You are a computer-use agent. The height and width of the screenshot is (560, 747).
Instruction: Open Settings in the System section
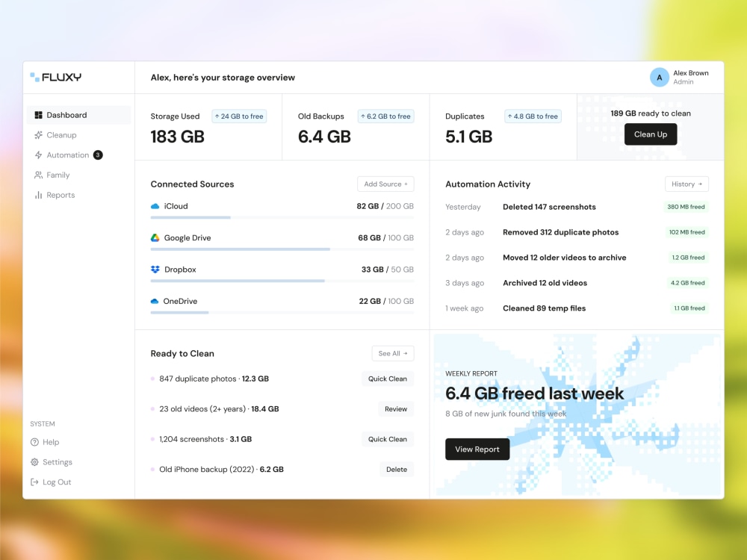[51, 462]
